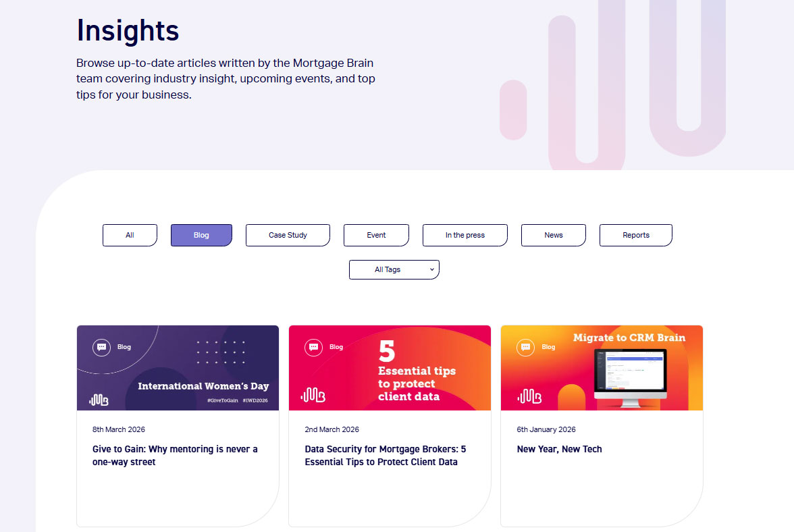The image size is (794, 532).
Task: Select the All content filter
Action: (130, 235)
